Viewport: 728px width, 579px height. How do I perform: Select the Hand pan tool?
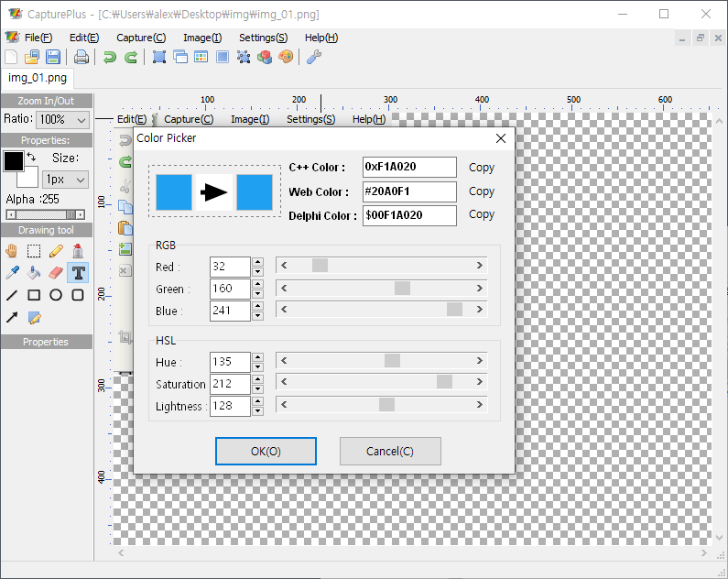coord(12,250)
